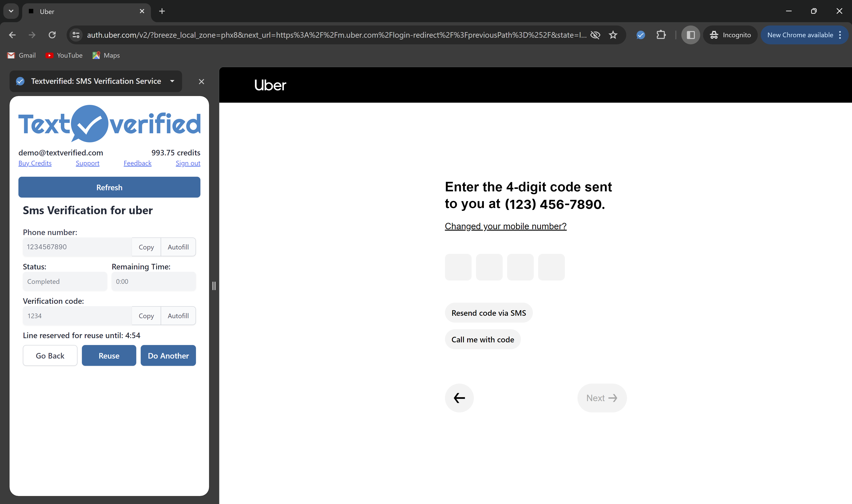This screenshot has width=852, height=504.
Task: Copy the verification code
Action: tap(146, 316)
